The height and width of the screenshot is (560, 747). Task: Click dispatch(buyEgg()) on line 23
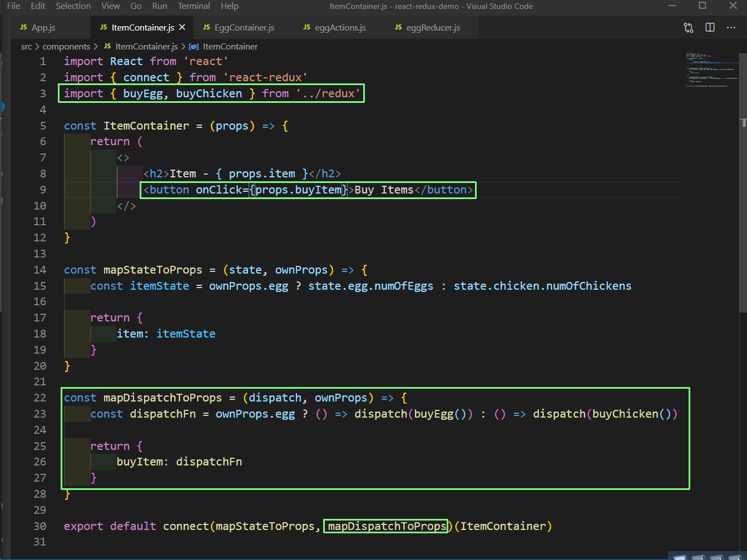pos(413,414)
